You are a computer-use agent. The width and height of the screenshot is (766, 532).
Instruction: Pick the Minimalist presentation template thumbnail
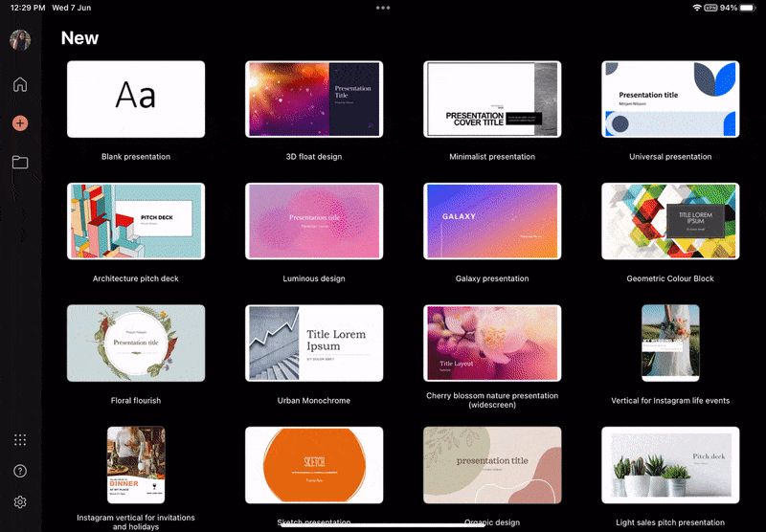tap(492, 100)
